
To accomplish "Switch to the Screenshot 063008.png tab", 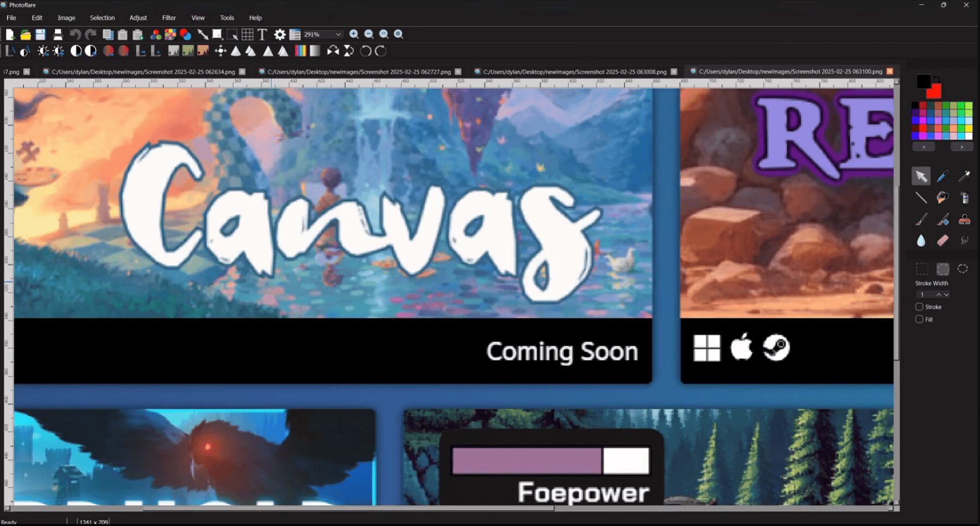I will point(574,72).
